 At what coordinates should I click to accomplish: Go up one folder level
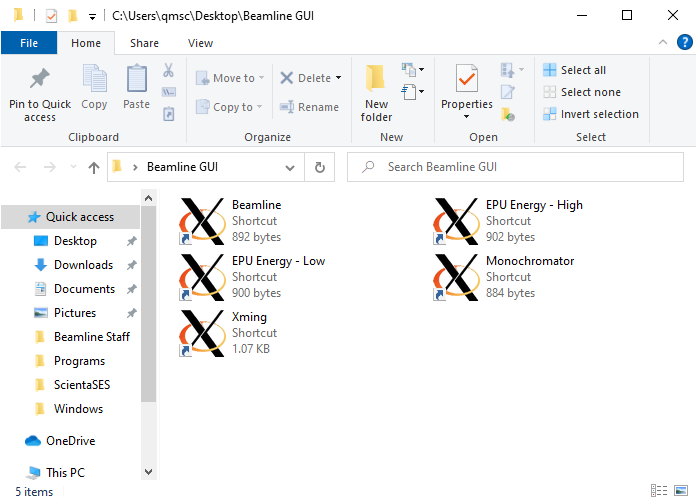click(93, 168)
